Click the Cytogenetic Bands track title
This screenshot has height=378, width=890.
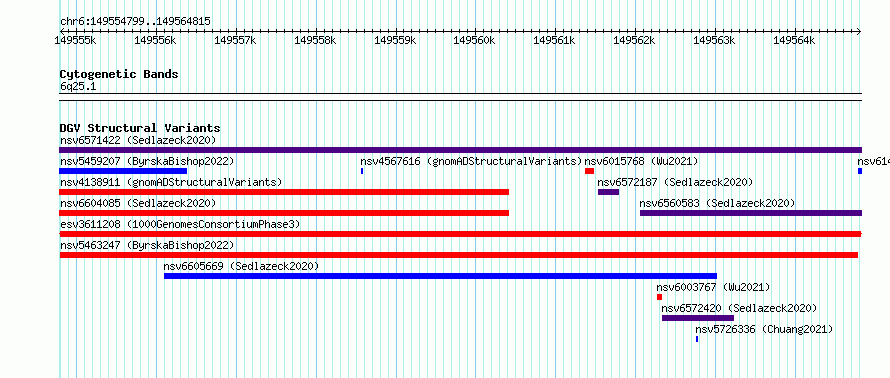(x=119, y=74)
